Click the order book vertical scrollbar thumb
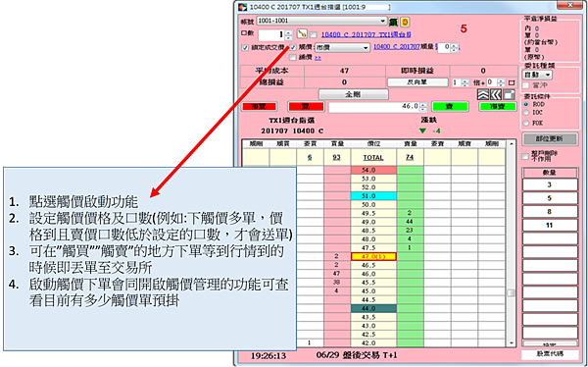Screen dimensions: 588x367 pyautogui.click(x=511, y=292)
